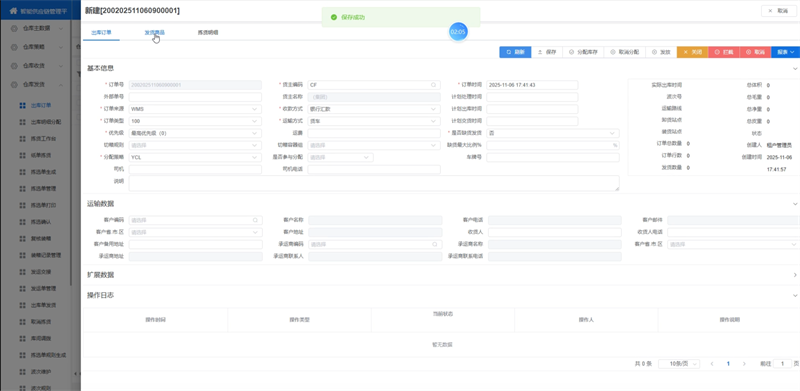Click the grid icon beside 拣货工作台

[x=22, y=139]
